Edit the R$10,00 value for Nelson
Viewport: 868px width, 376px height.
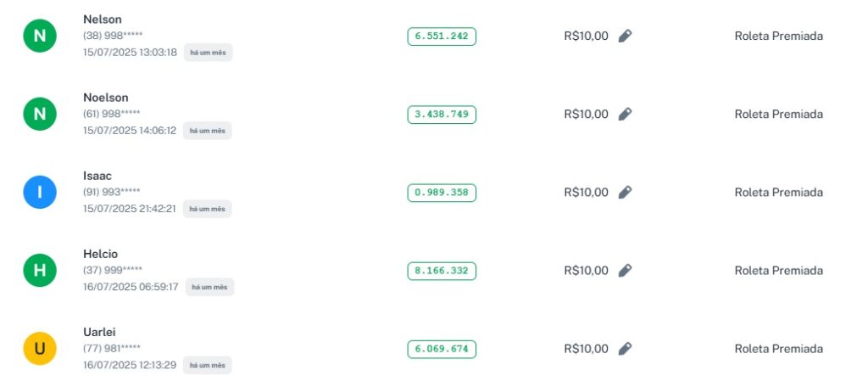pyautogui.click(x=625, y=36)
